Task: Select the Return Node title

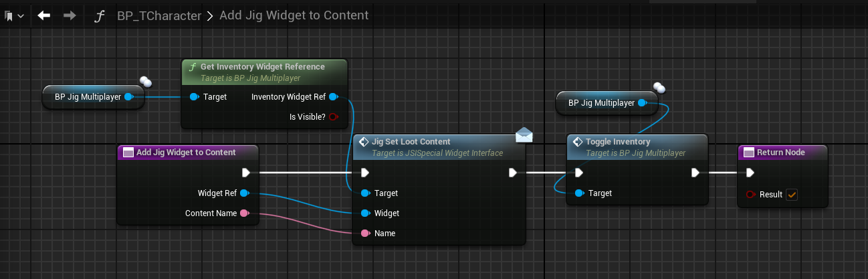Action: point(781,153)
